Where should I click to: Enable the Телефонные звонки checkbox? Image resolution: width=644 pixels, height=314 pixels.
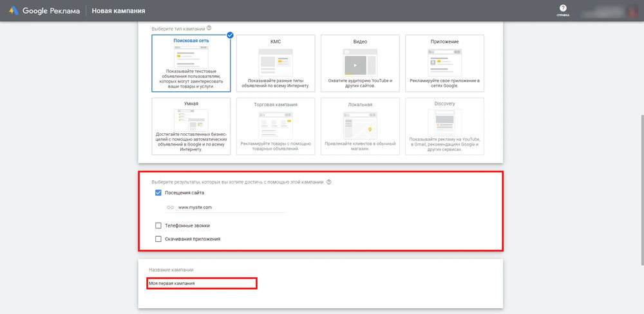(x=158, y=226)
